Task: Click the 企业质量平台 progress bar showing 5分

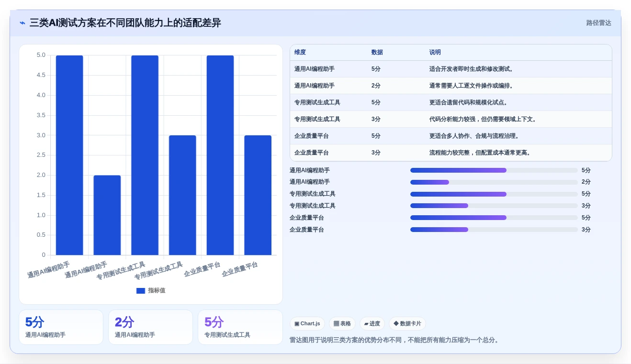Action: [494, 218]
